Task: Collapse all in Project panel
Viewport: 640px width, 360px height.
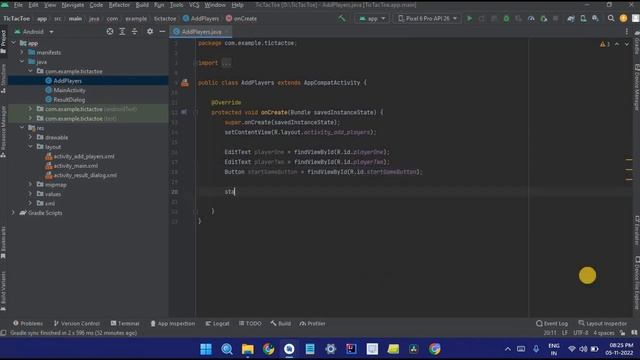Action: click(134, 31)
